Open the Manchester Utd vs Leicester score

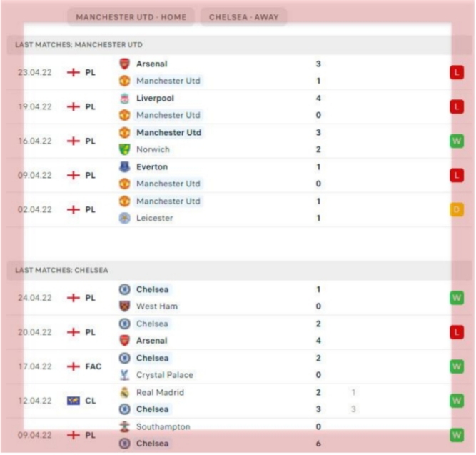click(318, 210)
